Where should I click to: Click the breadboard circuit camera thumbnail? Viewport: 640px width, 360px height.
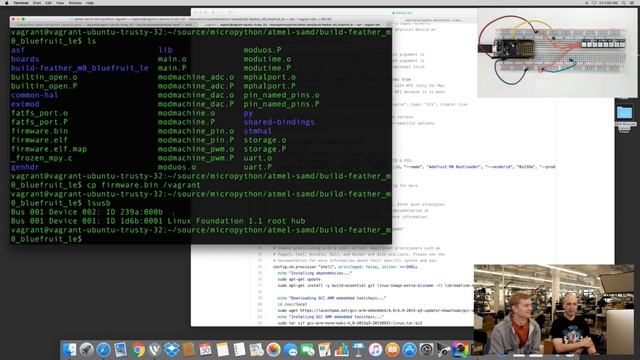point(558,53)
